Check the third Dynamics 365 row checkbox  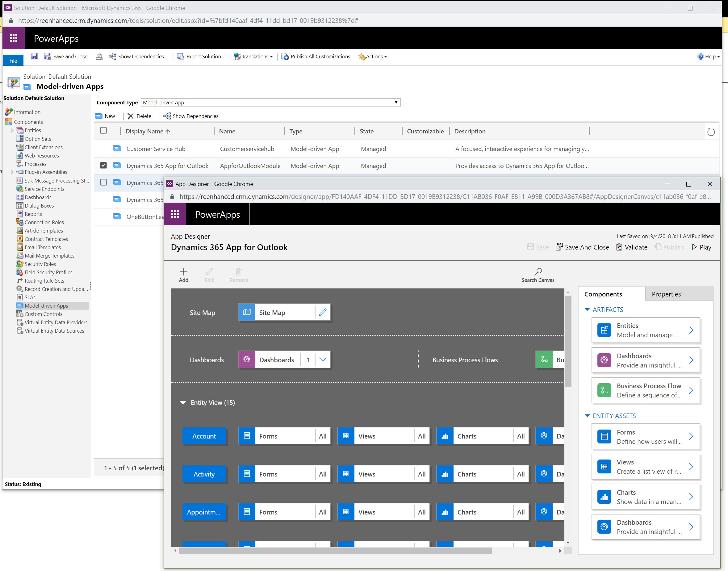click(x=104, y=182)
